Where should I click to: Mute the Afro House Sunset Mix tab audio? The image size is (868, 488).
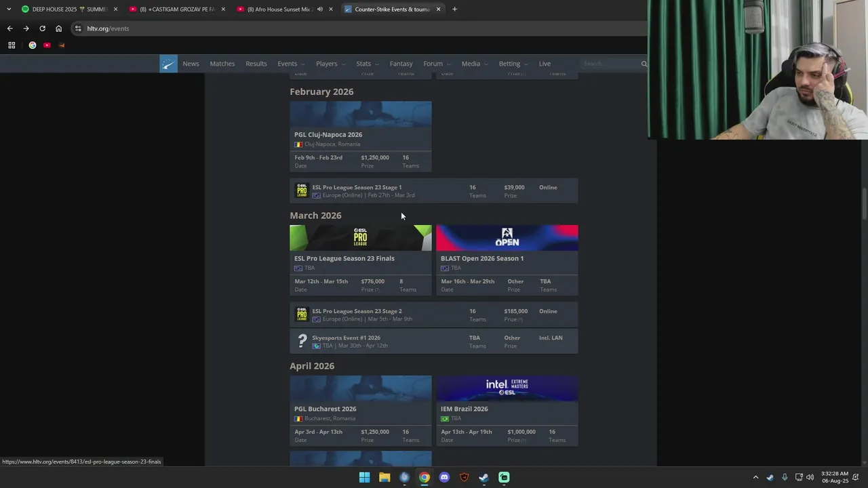(319, 9)
